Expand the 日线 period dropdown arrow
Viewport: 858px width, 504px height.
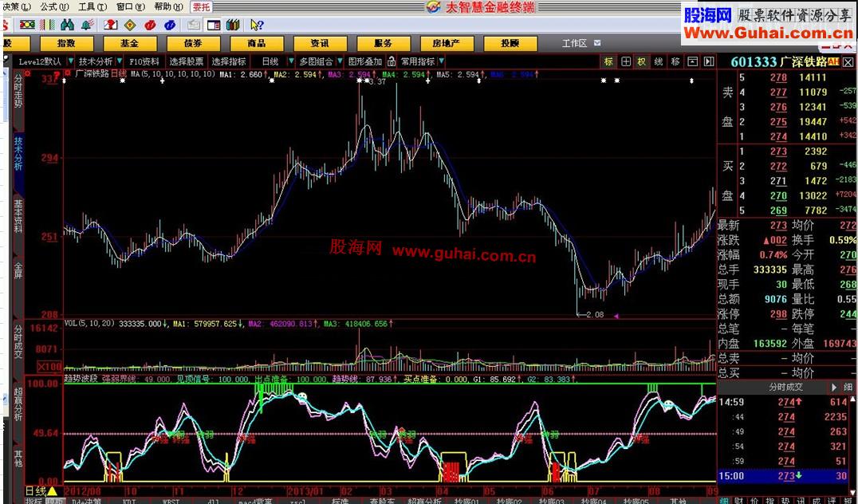click(x=291, y=62)
